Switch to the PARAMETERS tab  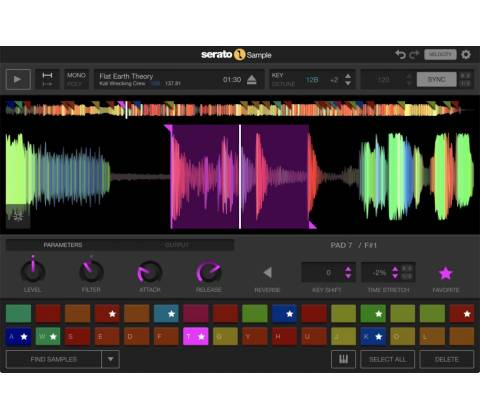click(63, 245)
